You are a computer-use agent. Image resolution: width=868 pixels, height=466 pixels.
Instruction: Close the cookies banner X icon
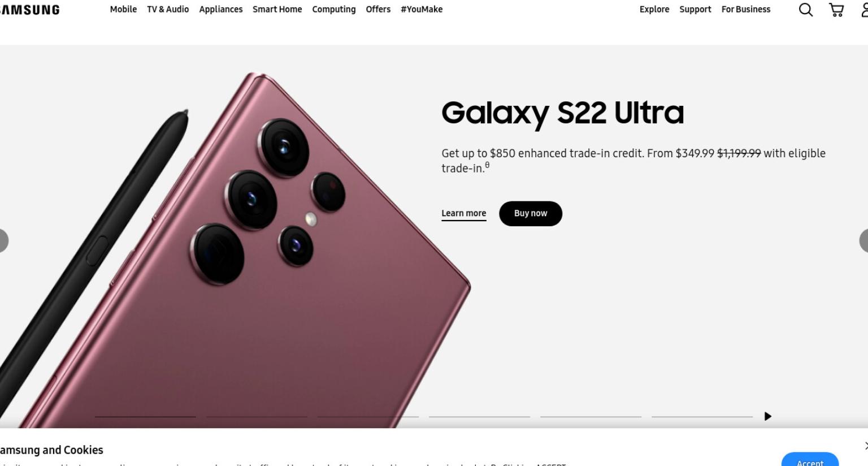tap(866, 446)
